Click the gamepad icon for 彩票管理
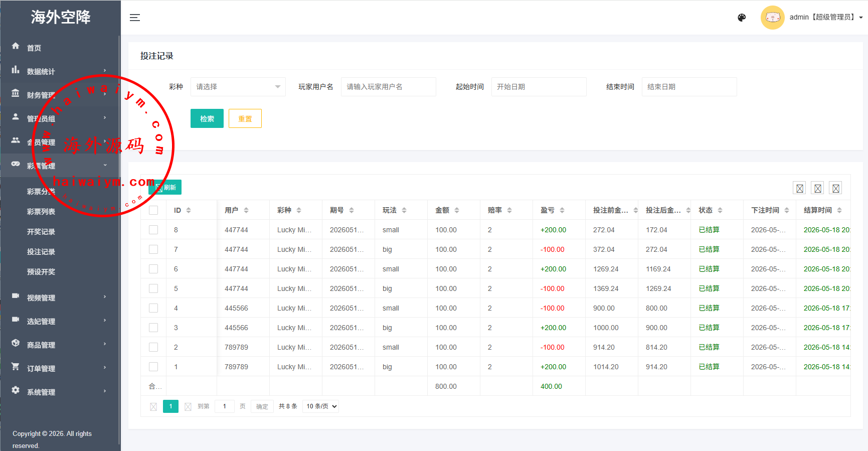 pos(16,164)
